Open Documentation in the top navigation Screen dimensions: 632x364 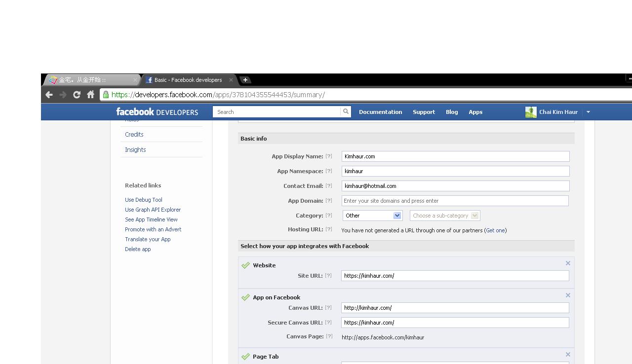click(380, 112)
